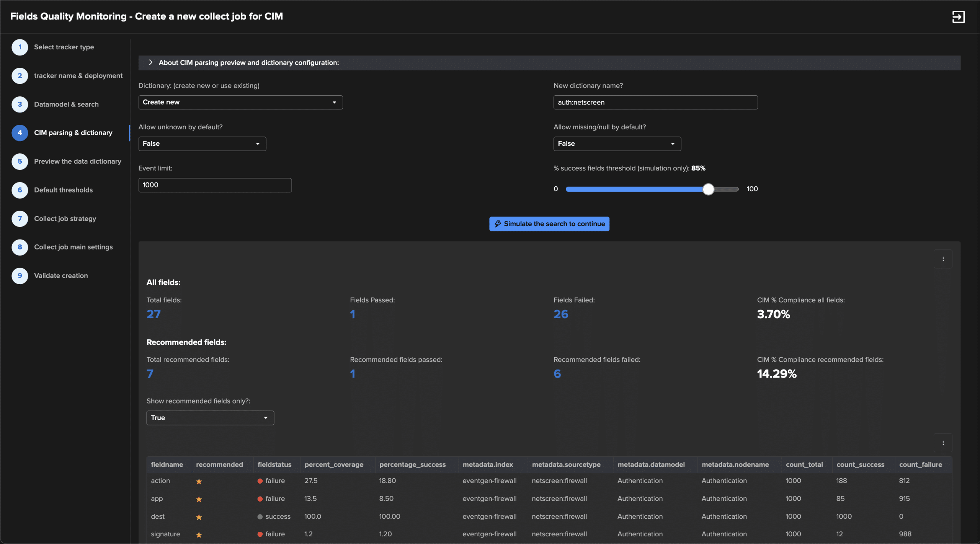Viewport: 980px width, 544px height.
Task: Go to Datamodel & search step
Action: pos(66,104)
